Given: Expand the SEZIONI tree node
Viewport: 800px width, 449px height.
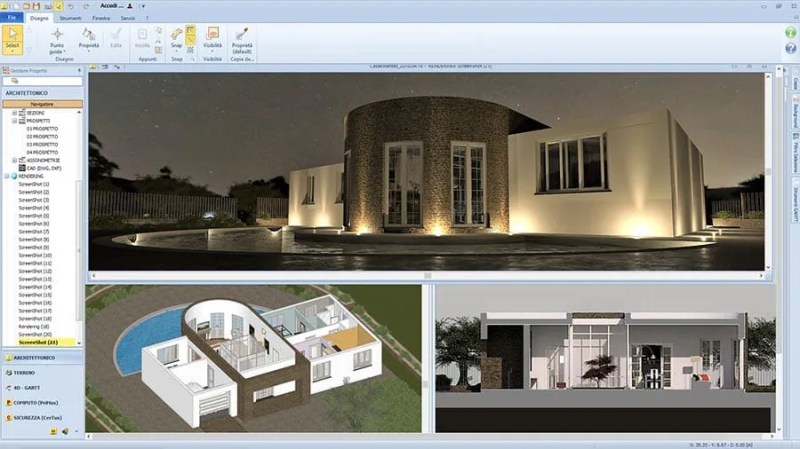Looking at the screenshot, I should pyautogui.click(x=14, y=113).
